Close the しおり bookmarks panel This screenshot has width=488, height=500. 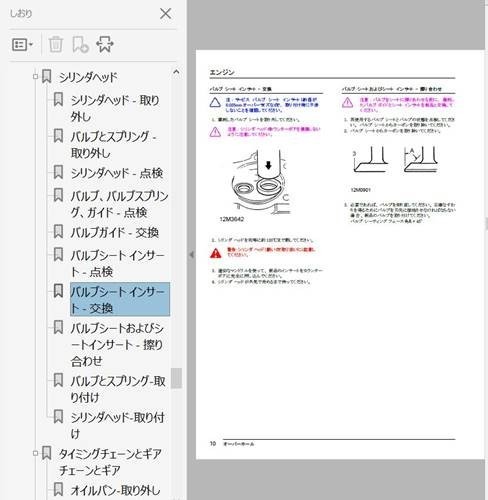point(165,14)
